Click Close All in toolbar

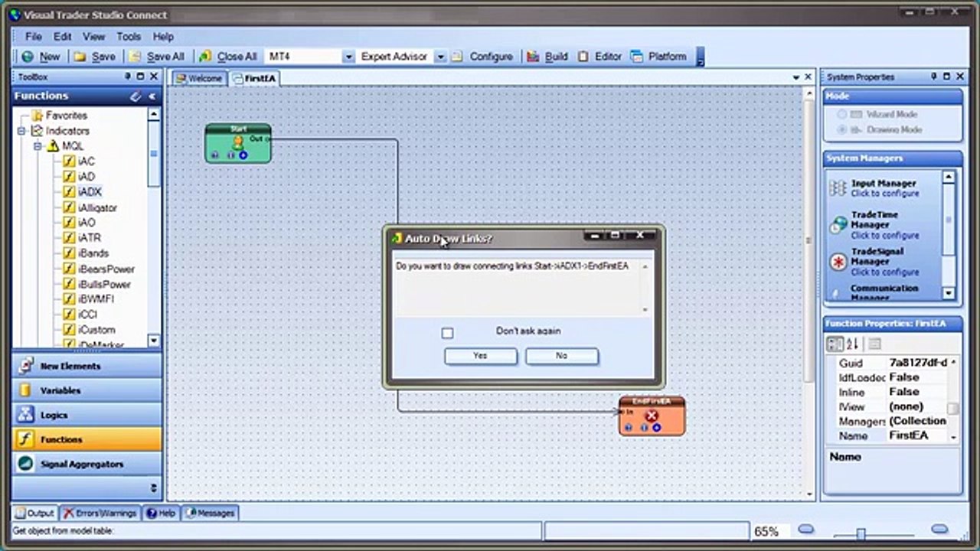[228, 57]
